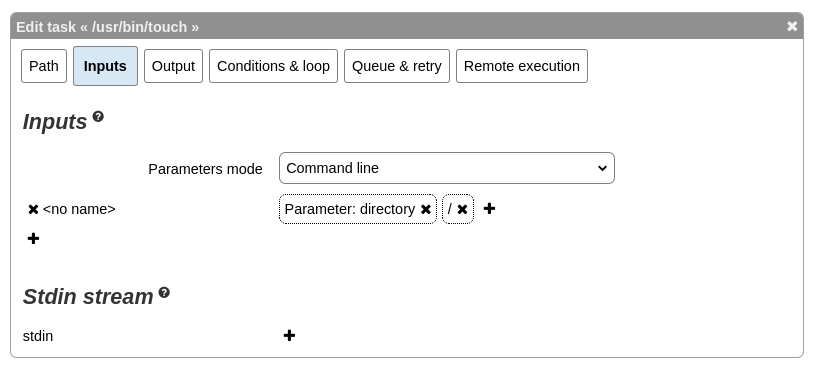This screenshot has height=370, width=815.
Task: Open the Stdin stream help icon
Action: point(164,292)
